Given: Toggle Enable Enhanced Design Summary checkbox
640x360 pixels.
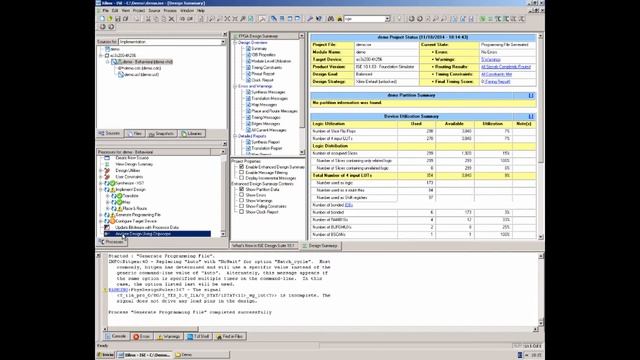Looking at the screenshot, I should (242, 167).
